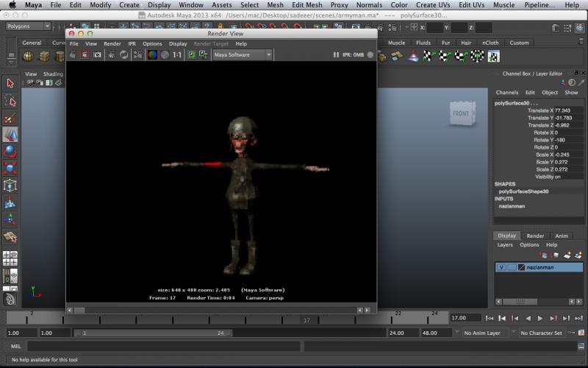Open the Options menu in Render View
Viewport: 588px width, 368px height.
152,43
